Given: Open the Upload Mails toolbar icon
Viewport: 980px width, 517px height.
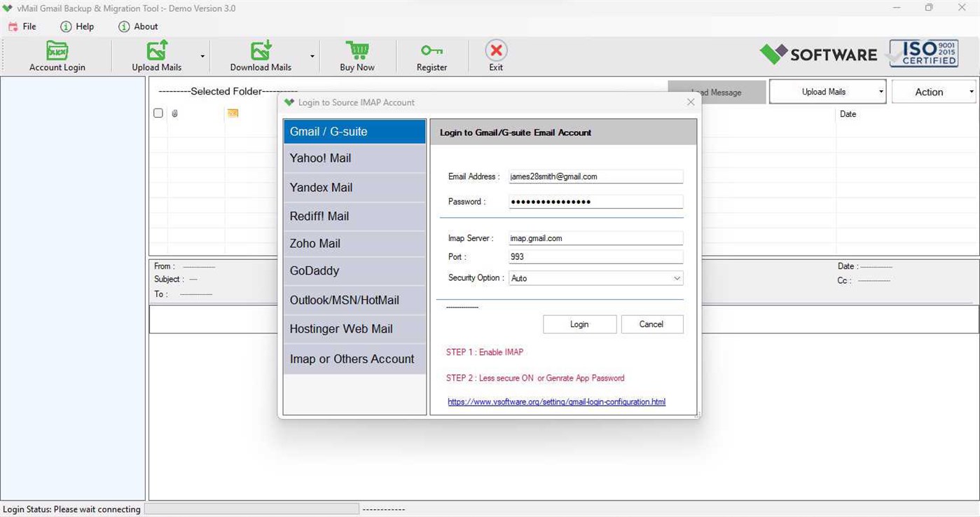Looking at the screenshot, I should pos(156,51).
